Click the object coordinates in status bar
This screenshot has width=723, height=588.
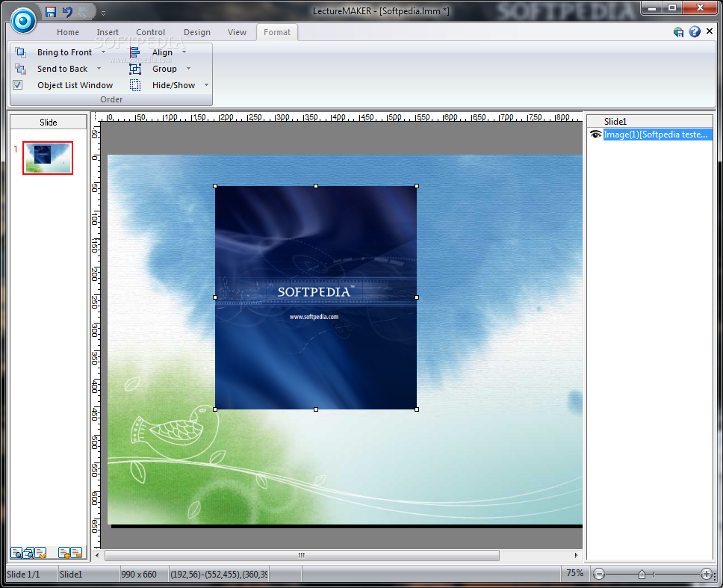(219, 574)
